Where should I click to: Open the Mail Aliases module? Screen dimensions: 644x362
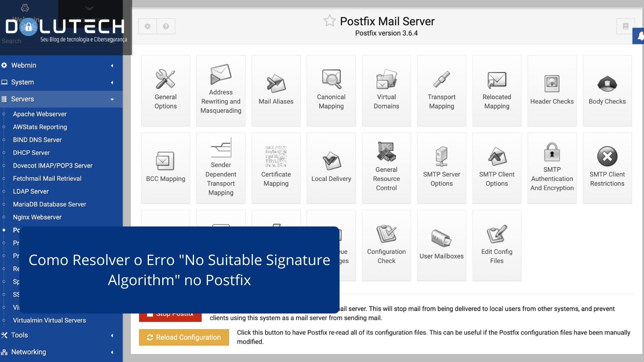tap(276, 90)
